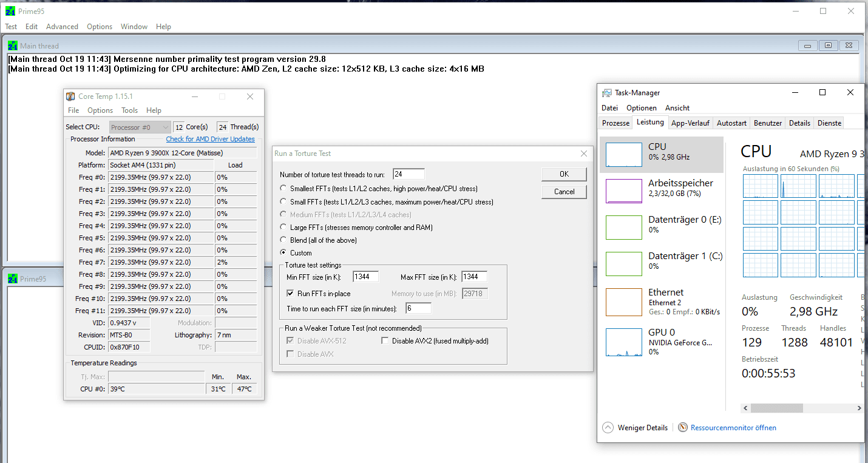Select the CPU performance graph thumbnail
The width and height of the screenshot is (868, 463).
624,155
